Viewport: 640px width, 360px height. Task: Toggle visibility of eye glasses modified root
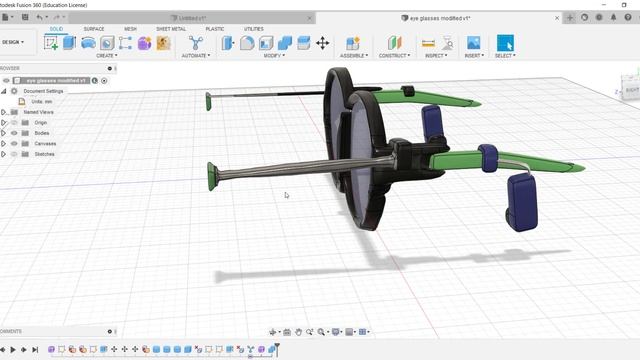tap(6, 80)
